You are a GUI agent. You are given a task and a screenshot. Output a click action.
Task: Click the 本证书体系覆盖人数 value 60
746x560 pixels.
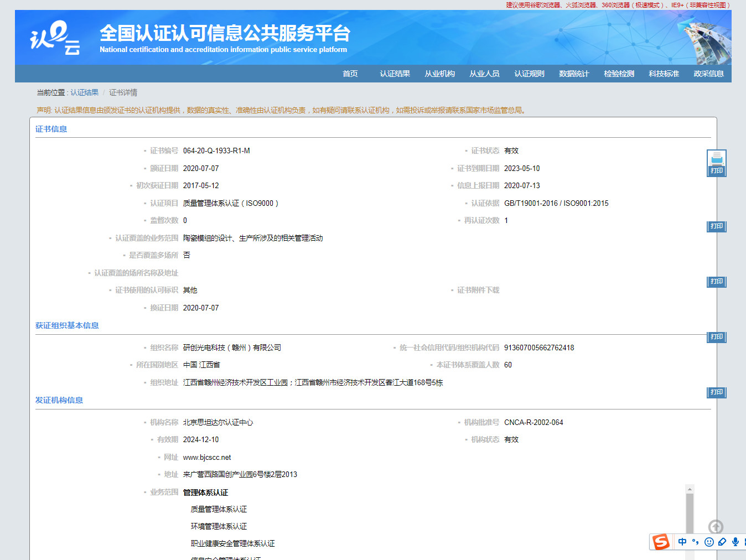[508, 365]
